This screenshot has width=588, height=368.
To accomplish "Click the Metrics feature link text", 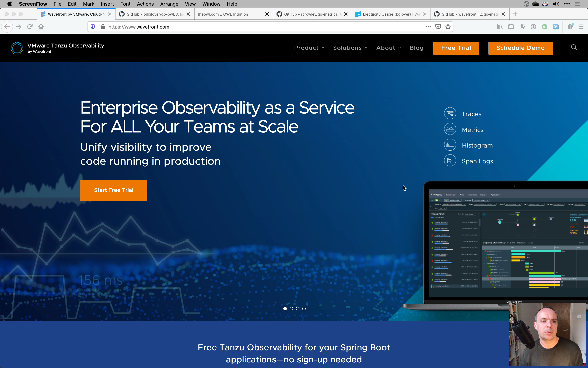I will click(472, 130).
